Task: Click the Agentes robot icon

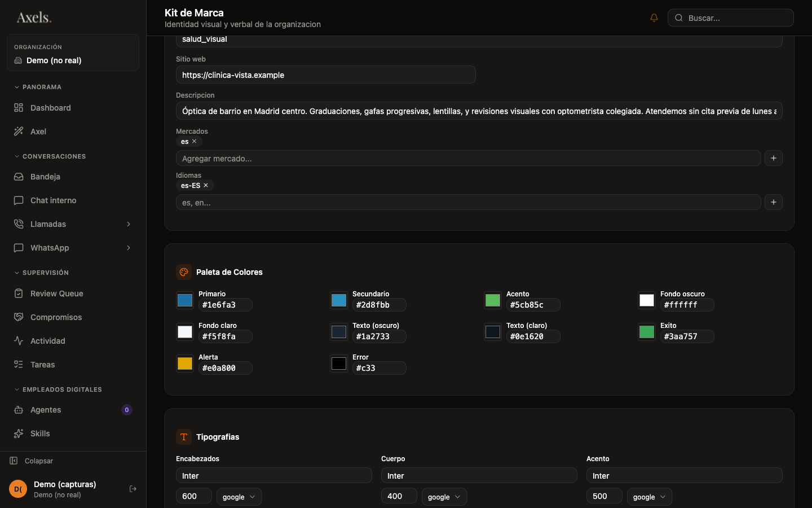Action: click(x=19, y=410)
